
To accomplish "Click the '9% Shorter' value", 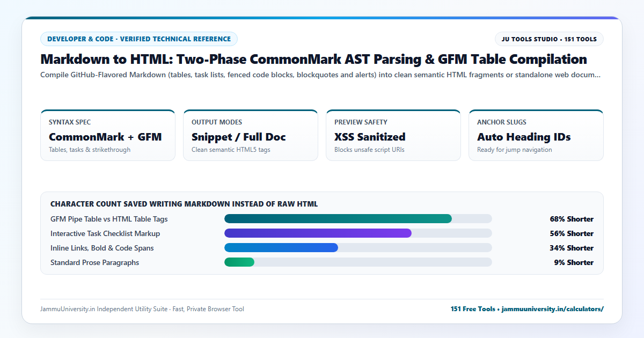I will [574, 262].
